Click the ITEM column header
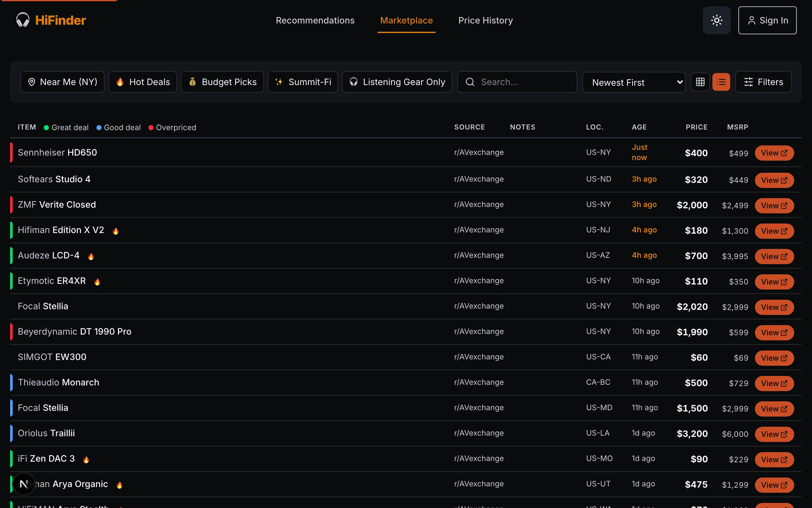 pos(27,127)
